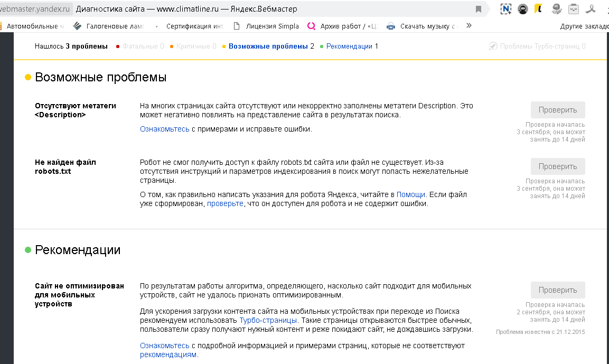Image resolution: width=609 pixels, height=364 pixels.
Task: Show hidden bookmarks with the double chevron
Action: (x=469, y=26)
